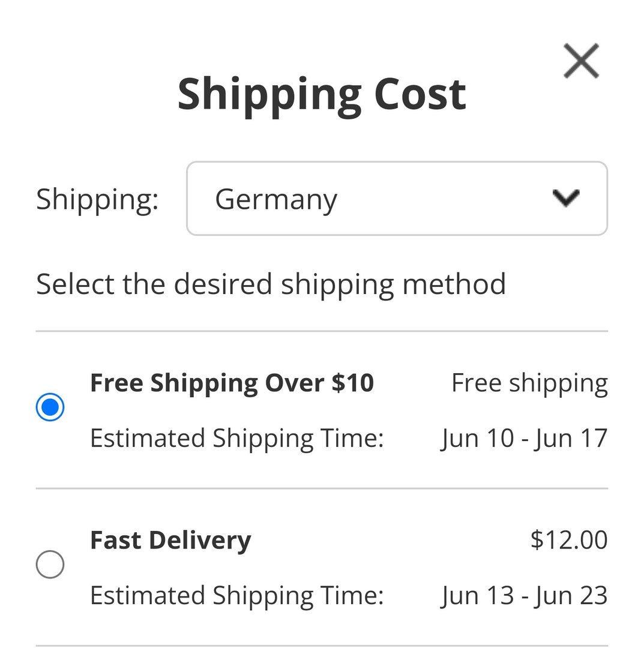Image resolution: width=644 pixels, height=648 pixels.
Task: Click the "Free Shipping Over $10" label
Action: click(232, 383)
